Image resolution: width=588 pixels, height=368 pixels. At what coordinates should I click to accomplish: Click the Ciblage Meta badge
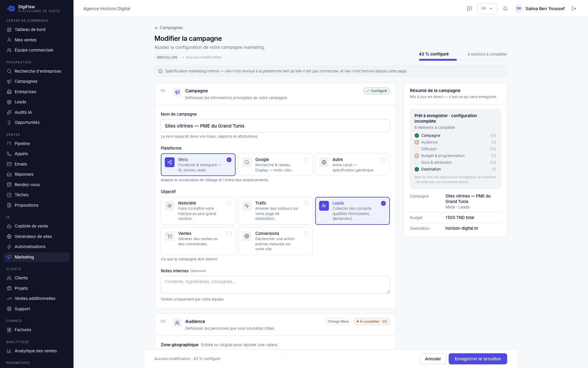338,321
